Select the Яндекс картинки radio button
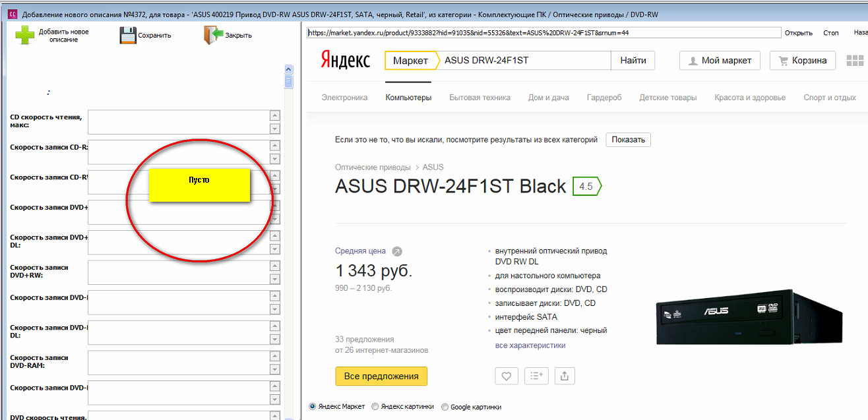868x420 pixels. [375, 407]
